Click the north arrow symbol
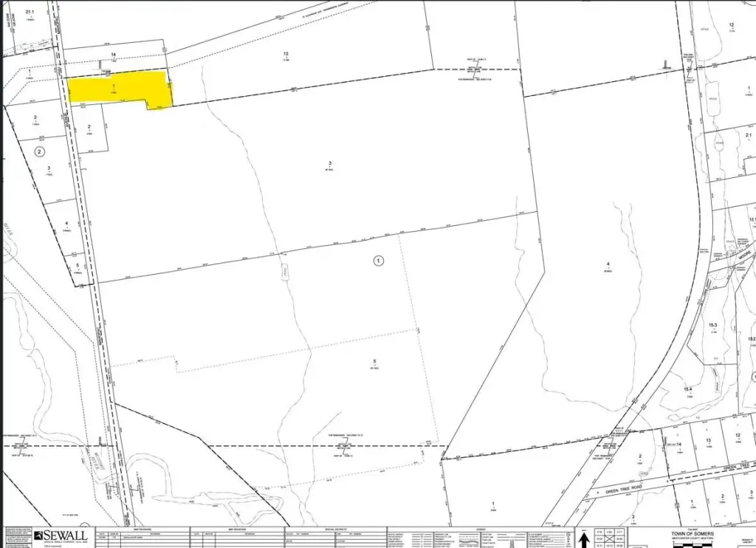The width and height of the screenshot is (756, 548). (585, 540)
